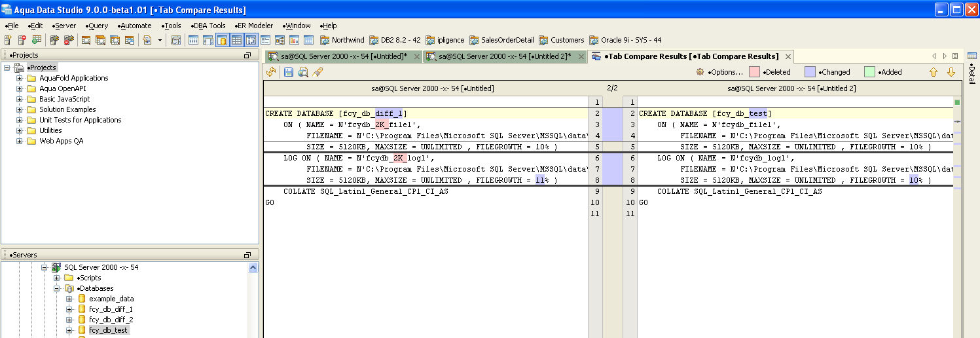Click the grid window icon after the calculator
This screenshot has width=980, height=338.
click(193, 40)
